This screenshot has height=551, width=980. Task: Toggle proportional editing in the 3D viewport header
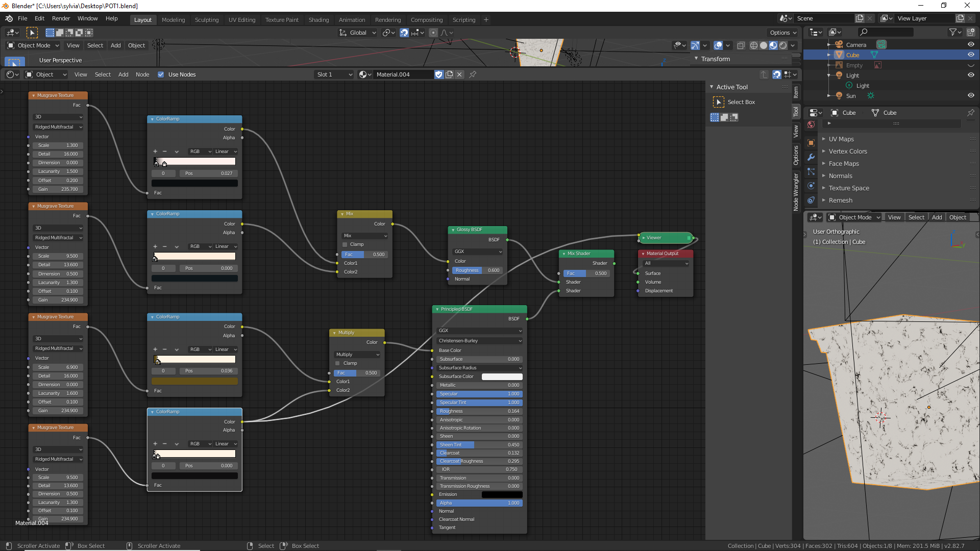pyautogui.click(x=433, y=32)
